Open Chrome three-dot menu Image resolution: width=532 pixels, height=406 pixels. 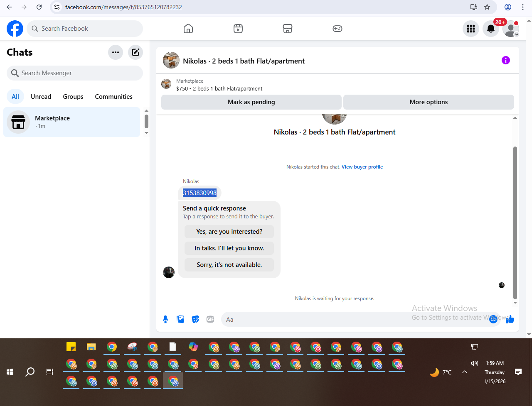click(523, 7)
